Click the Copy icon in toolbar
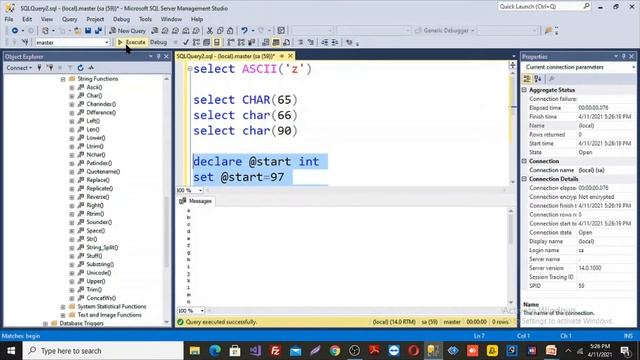The image size is (640, 360). [220, 31]
